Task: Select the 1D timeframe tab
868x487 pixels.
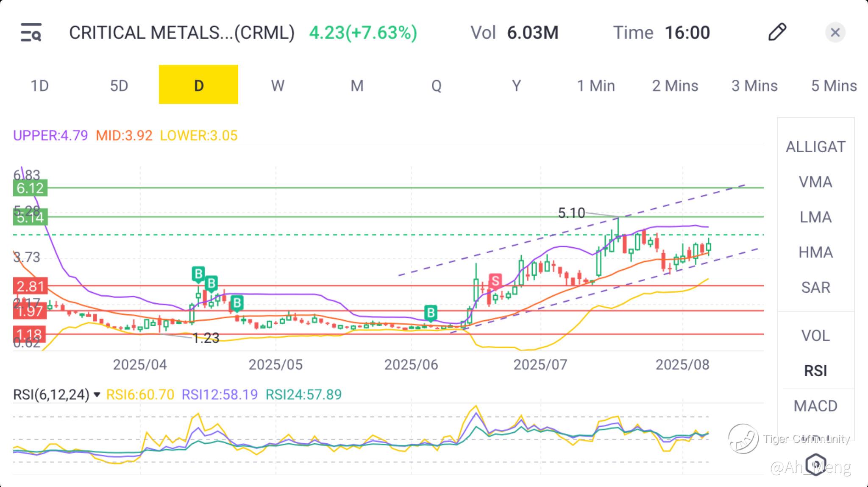Action: pyautogui.click(x=39, y=86)
